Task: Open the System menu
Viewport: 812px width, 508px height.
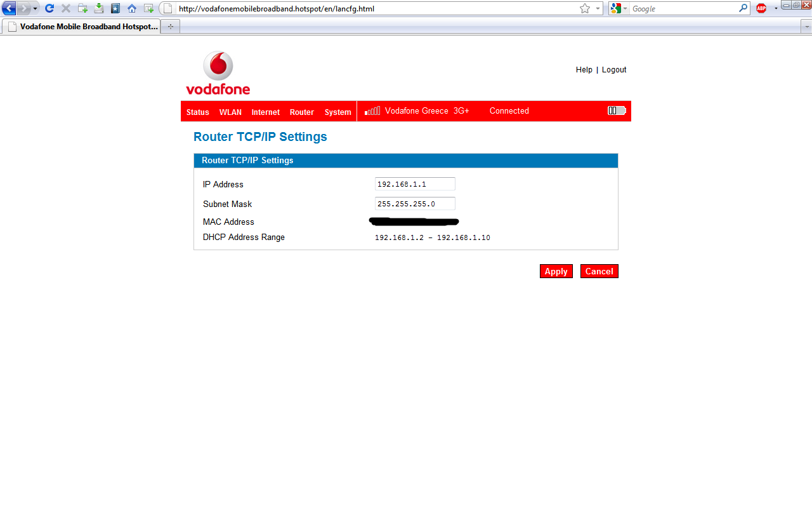Action: [338, 112]
